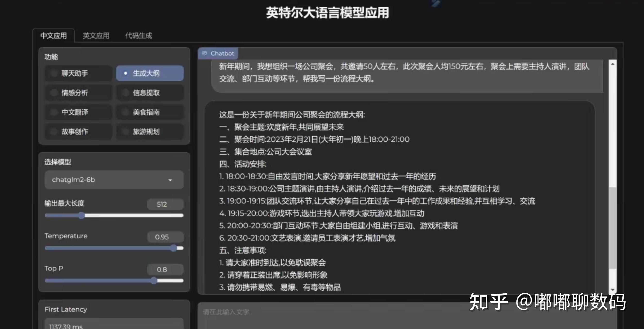
Task: Click the line '一、聚会主题:欢度新年,共同展望未来'
Action: (282, 127)
